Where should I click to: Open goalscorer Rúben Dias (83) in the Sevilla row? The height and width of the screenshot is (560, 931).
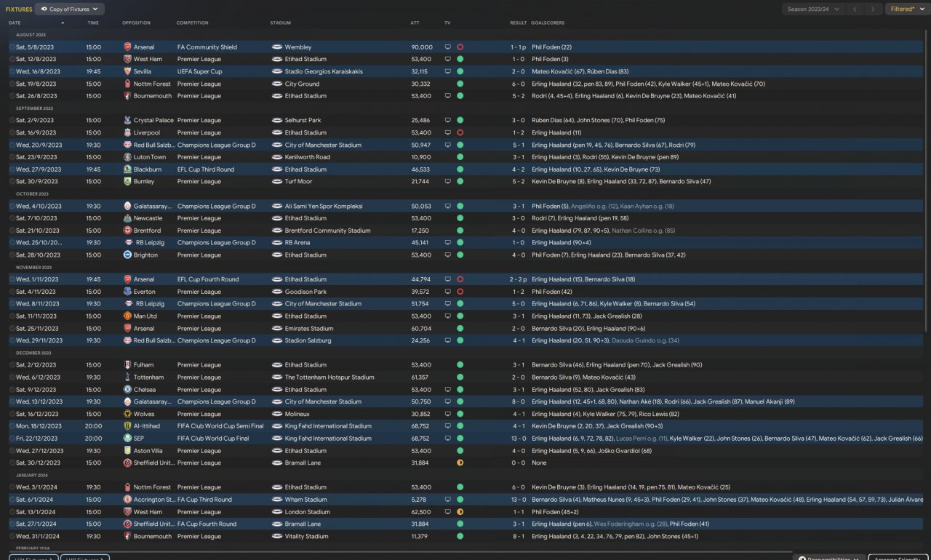click(607, 72)
